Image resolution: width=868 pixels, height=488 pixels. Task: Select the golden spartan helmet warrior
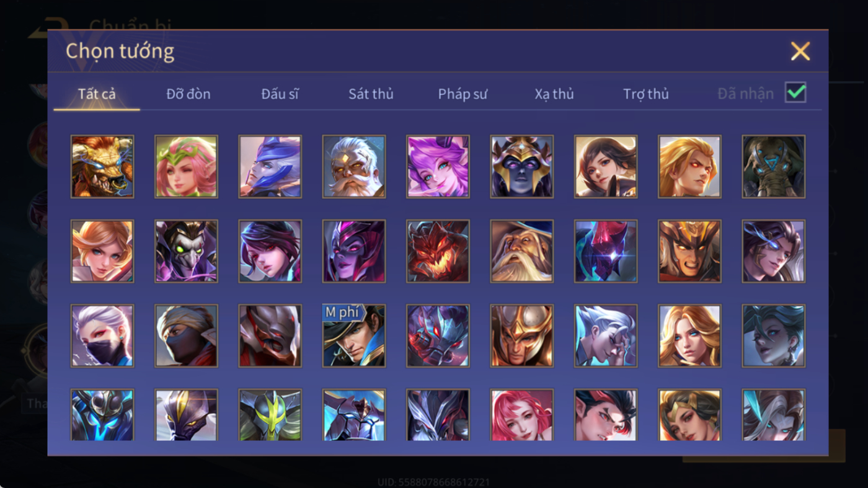point(522,335)
